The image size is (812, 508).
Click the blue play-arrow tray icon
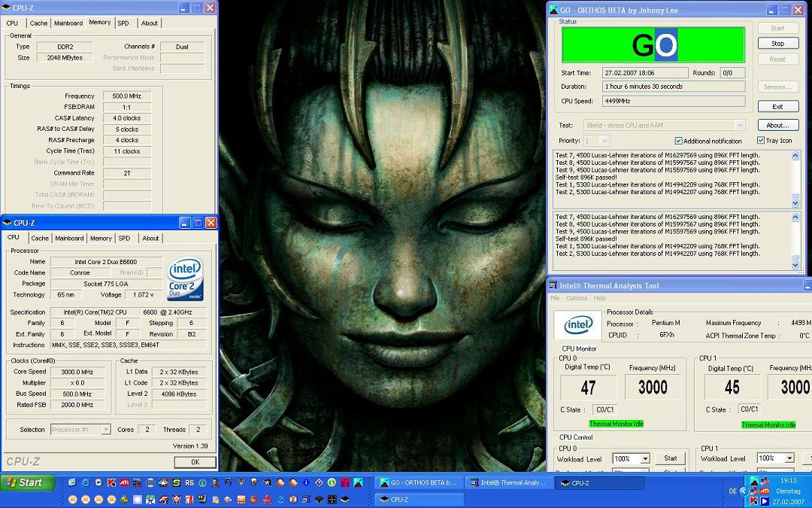[765, 501]
